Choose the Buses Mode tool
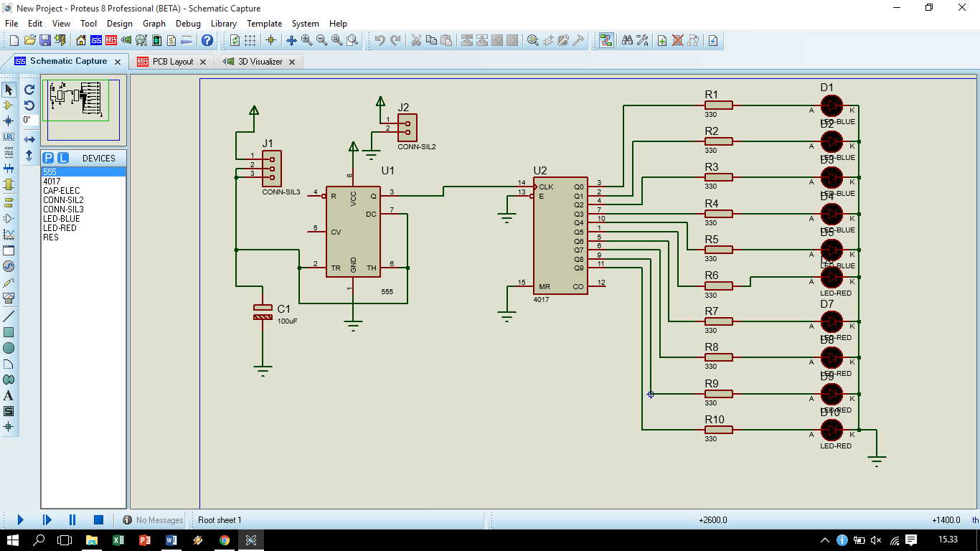Viewport: 980px width, 551px height. (9, 169)
